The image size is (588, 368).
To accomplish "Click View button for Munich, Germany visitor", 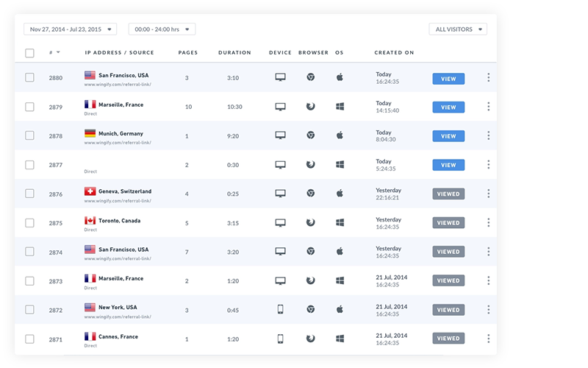I will 448,136.
